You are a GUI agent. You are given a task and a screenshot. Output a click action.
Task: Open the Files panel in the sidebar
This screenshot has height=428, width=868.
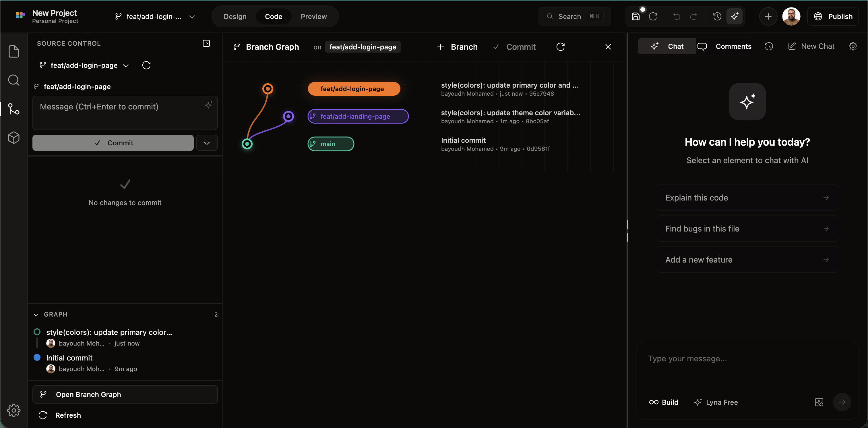[13, 51]
